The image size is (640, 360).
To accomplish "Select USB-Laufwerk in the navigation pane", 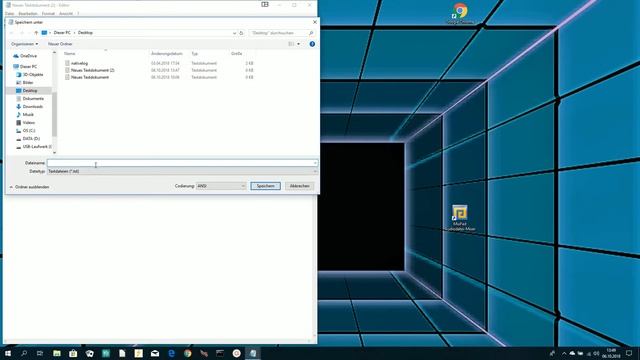I will (x=33, y=147).
